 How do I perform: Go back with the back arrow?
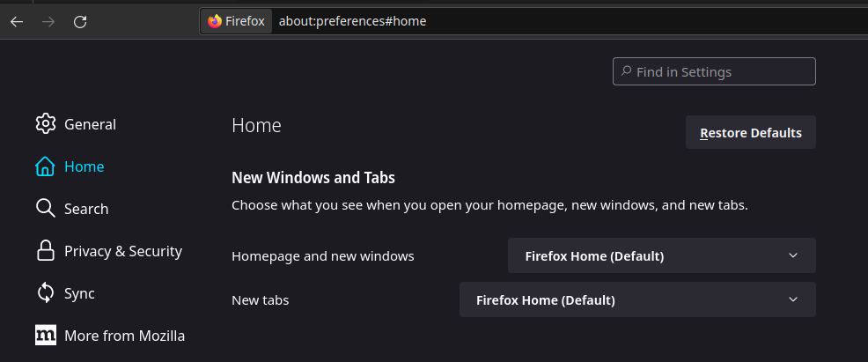pos(17,21)
